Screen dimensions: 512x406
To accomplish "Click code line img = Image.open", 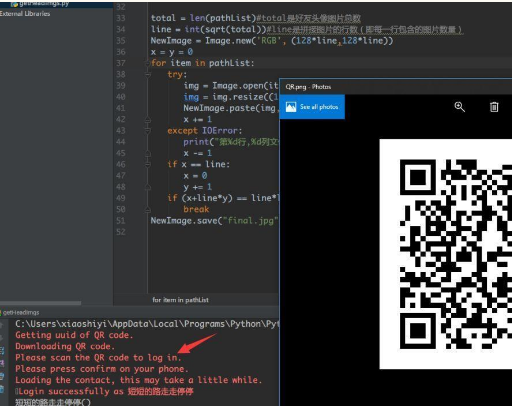I will [231, 86].
